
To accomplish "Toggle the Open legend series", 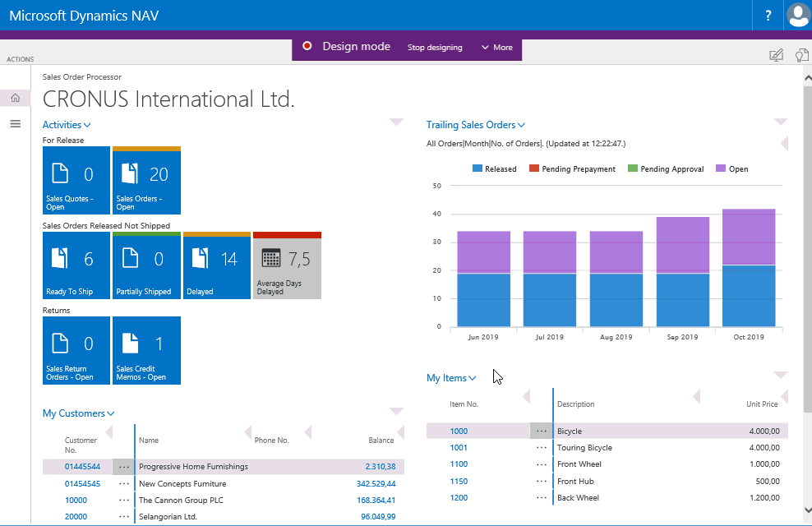I will [731, 168].
